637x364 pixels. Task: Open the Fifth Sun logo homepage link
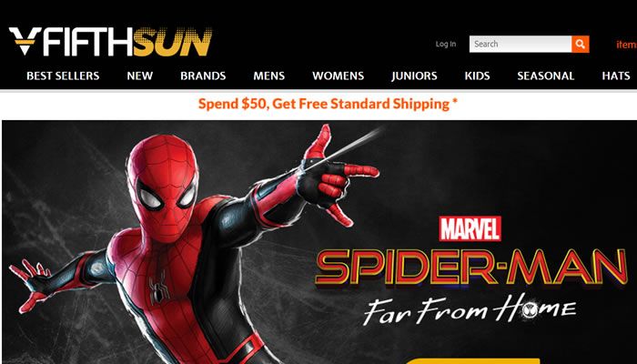tap(110, 42)
